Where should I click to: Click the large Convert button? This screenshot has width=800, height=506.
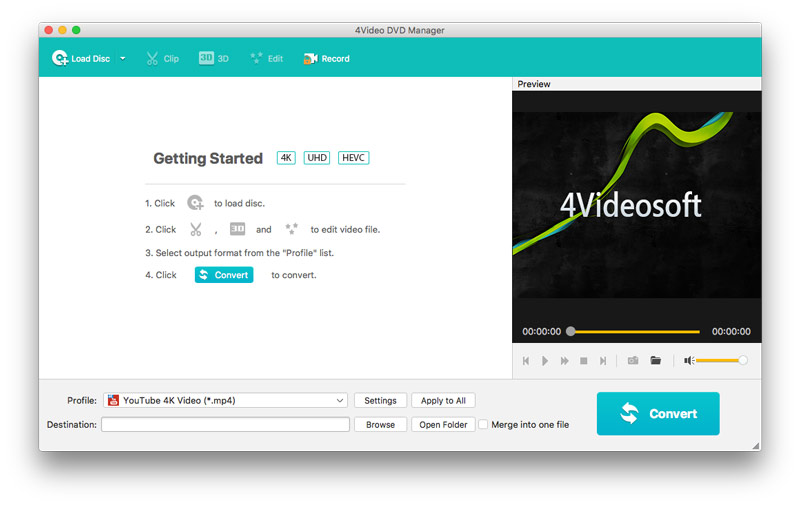[x=658, y=413]
